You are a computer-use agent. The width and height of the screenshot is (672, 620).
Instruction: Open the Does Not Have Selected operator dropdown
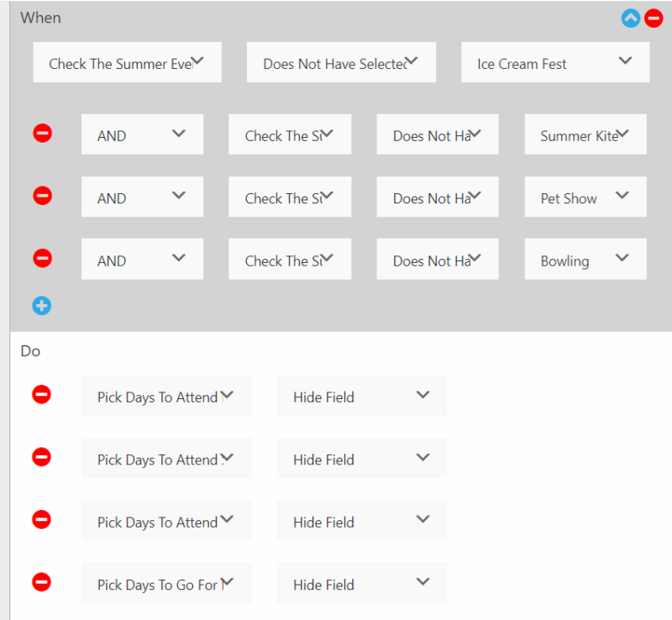340,61
